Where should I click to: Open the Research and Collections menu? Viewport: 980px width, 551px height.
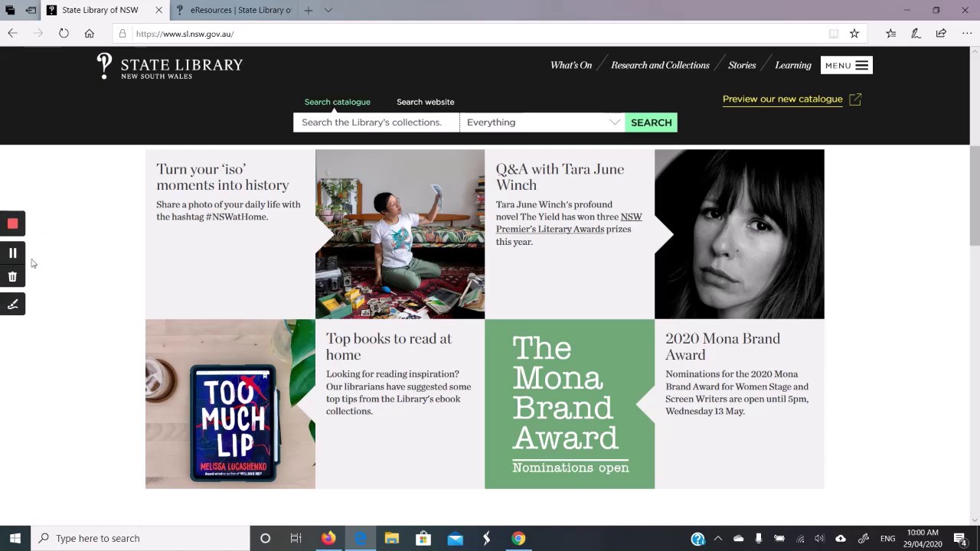(660, 65)
